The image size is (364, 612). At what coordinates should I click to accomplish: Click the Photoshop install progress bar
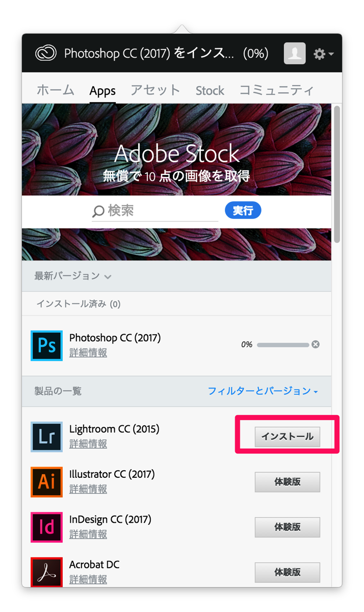pos(283,345)
